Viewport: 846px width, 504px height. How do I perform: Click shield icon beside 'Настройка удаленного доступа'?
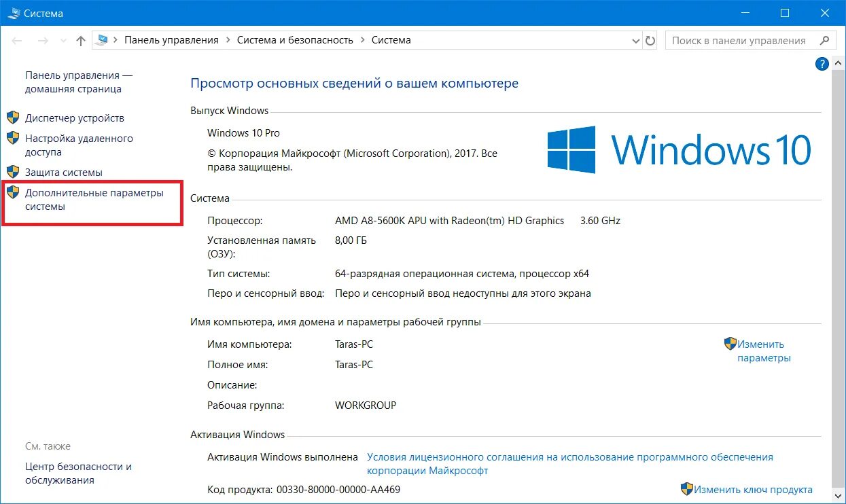(13, 138)
